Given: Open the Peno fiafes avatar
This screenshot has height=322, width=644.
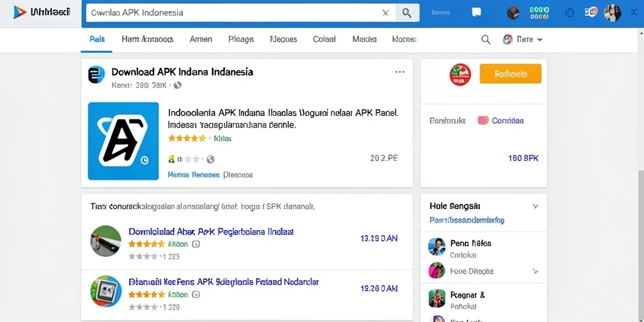Looking at the screenshot, I should tap(436, 247).
